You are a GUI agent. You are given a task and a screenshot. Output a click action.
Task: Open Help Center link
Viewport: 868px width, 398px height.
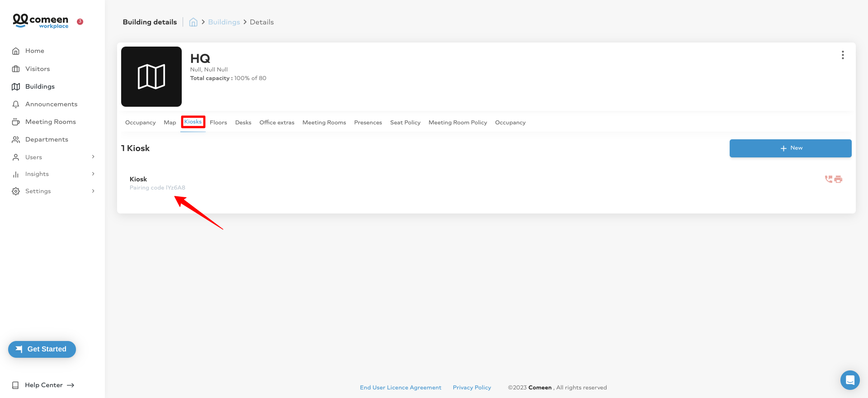point(44,385)
